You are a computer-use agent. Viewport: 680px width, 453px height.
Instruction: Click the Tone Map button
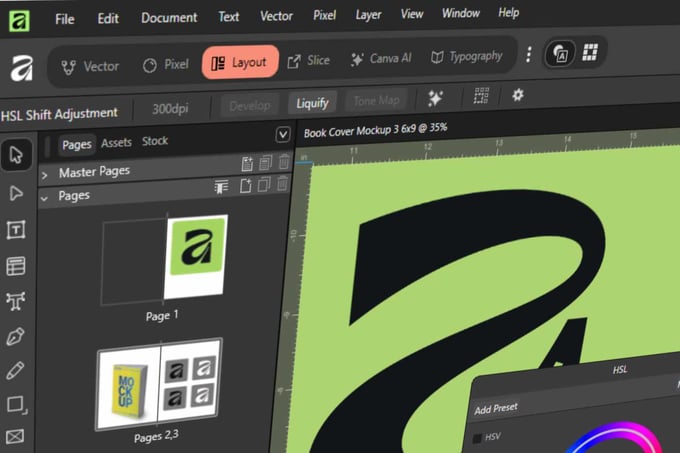(x=376, y=101)
